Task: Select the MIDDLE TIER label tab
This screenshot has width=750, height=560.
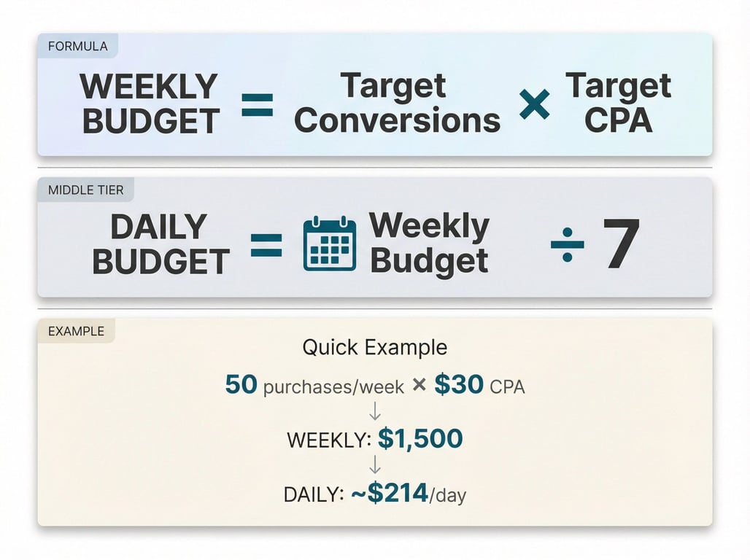Action: (x=85, y=190)
